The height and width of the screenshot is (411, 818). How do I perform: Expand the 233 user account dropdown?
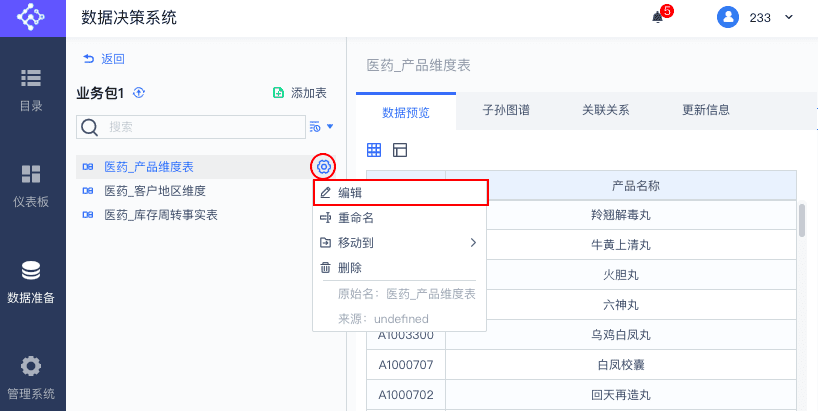point(788,17)
